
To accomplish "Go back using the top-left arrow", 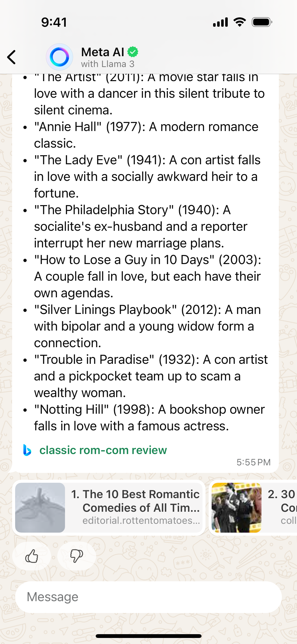I will pos(11,57).
